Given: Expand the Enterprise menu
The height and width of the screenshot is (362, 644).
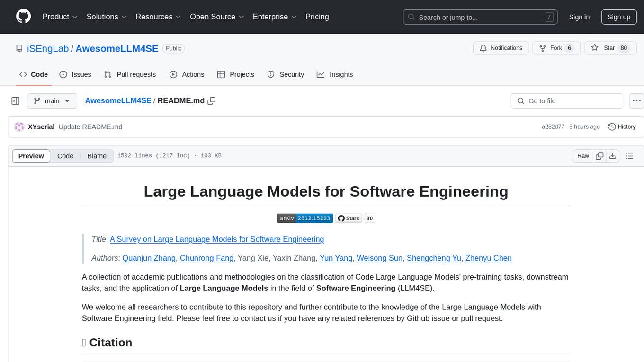Looking at the screenshot, I should point(275,17).
